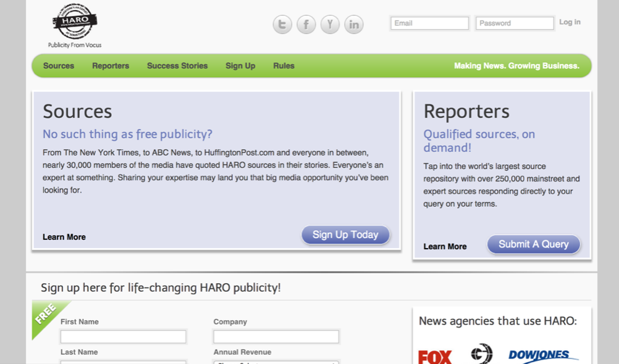This screenshot has width=619, height=364.
Task: Open Sources in the green navigation bar
Action: click(59, 66)
